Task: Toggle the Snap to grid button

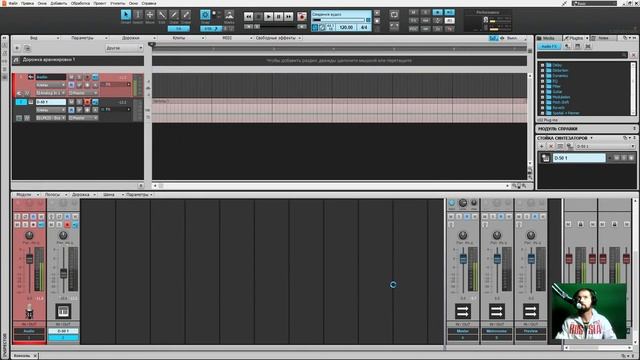Action: pos(205,16)
